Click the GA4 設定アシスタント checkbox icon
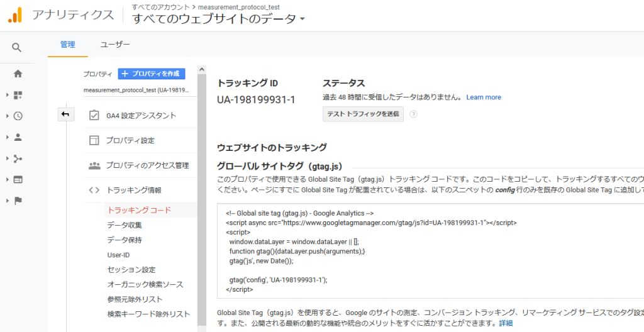The width and height of the screenshot is (644, 332). click(x=94, y=116)
